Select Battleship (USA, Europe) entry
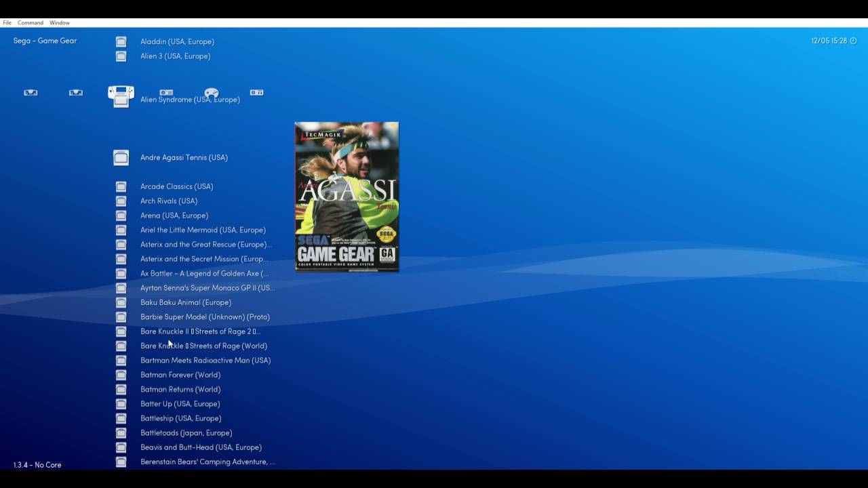Viewport: 868px width, 488px height. point(181,418)
